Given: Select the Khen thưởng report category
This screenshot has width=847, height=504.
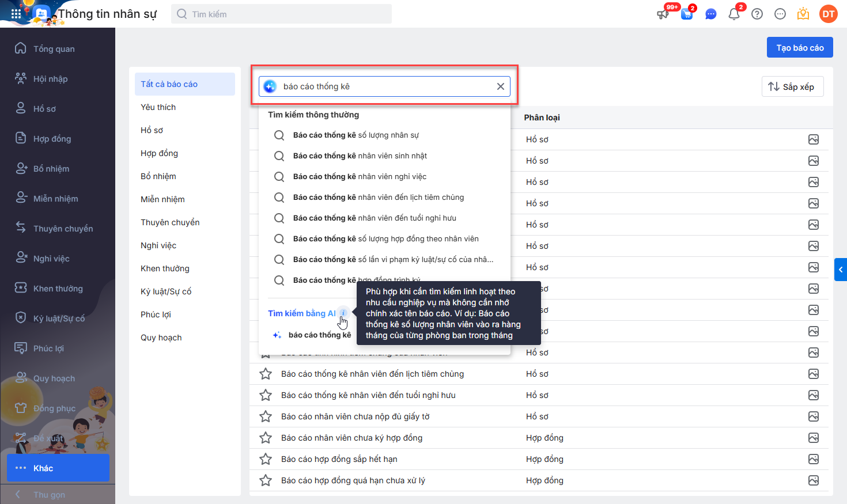Looking at the screenshot, I should [x=185, y=268].
